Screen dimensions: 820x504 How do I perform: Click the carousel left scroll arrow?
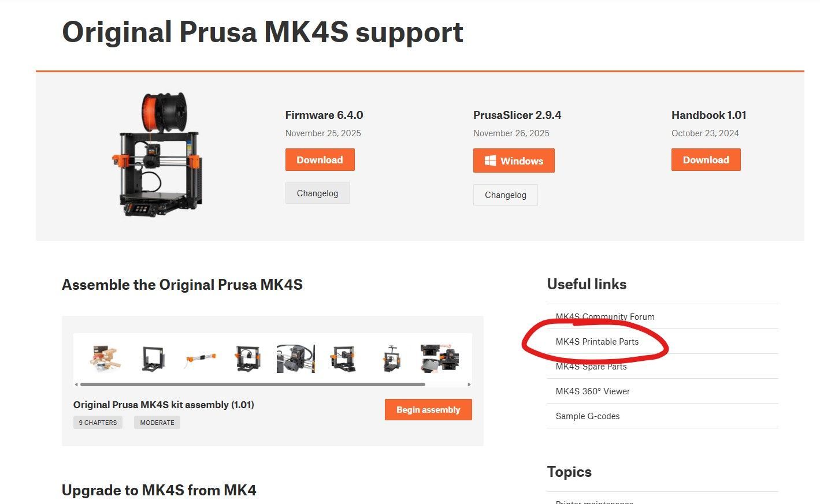[76, 384]
